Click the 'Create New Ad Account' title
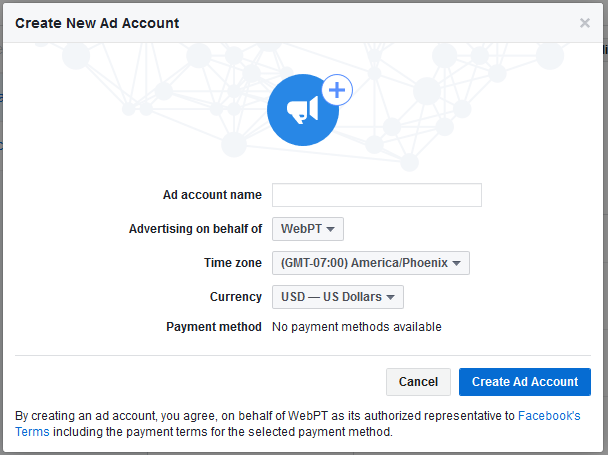 [x=97, y=23]
